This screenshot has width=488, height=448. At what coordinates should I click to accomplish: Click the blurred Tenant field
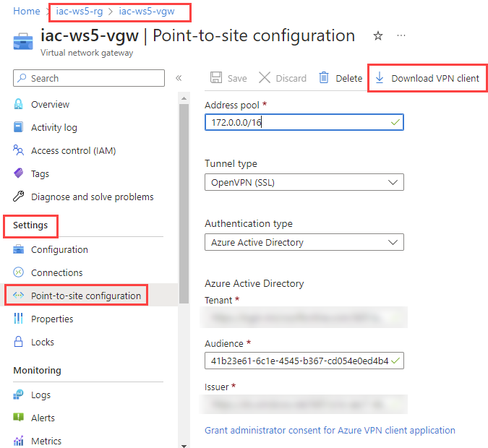coord(304,317)
